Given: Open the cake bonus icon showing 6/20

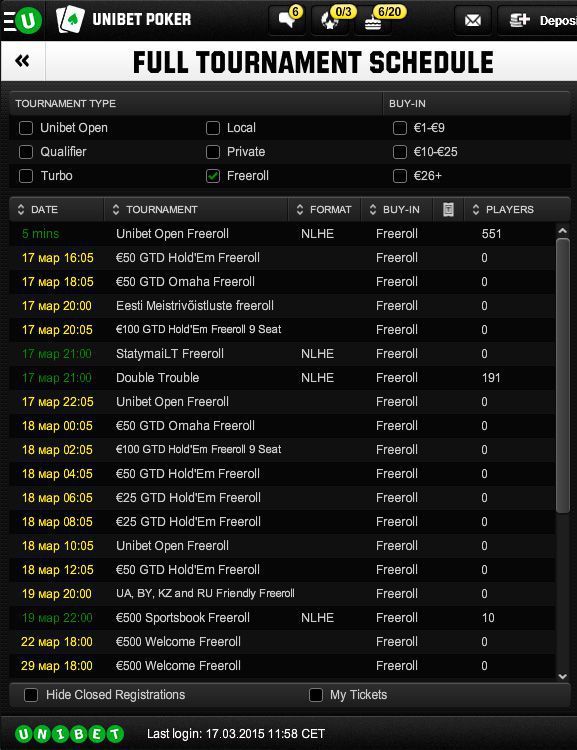Looking at the screenshot, I should coord(374,20).
